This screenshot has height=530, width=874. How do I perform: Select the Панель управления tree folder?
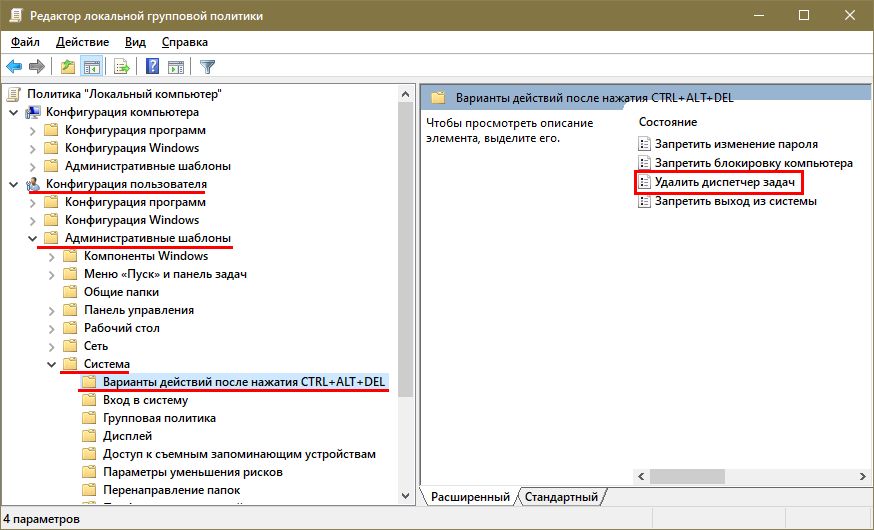[138, 310]
